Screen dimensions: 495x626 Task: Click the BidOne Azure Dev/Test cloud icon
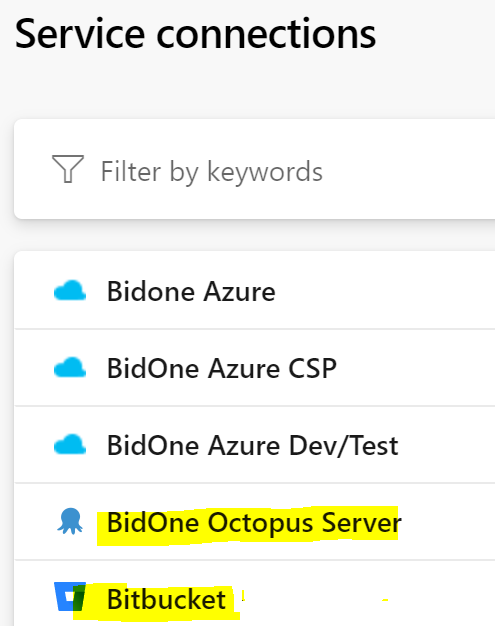70,444
